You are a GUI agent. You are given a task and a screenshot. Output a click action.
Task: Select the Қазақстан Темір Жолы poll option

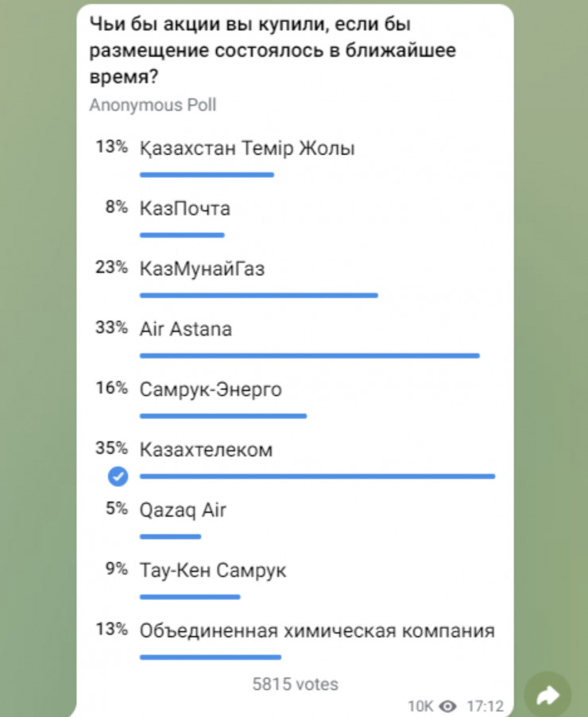[x=247, y=149]
